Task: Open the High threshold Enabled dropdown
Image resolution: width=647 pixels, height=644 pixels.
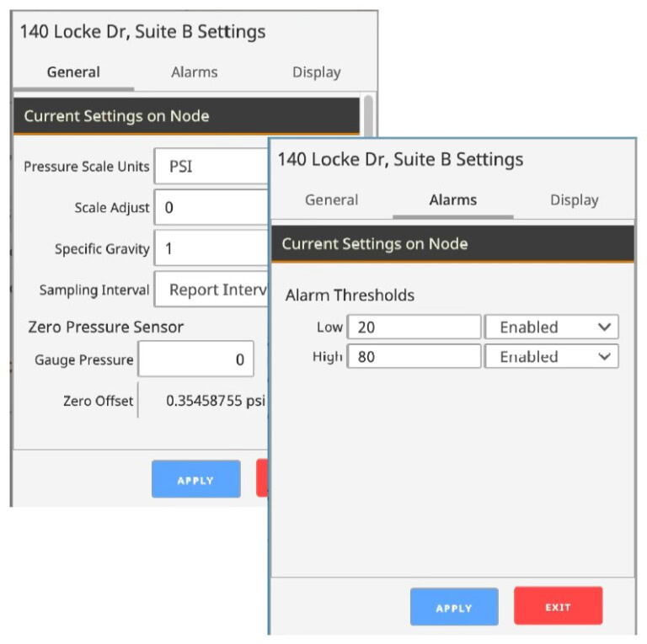Action: pyautogui.click(x=551, y=357)
